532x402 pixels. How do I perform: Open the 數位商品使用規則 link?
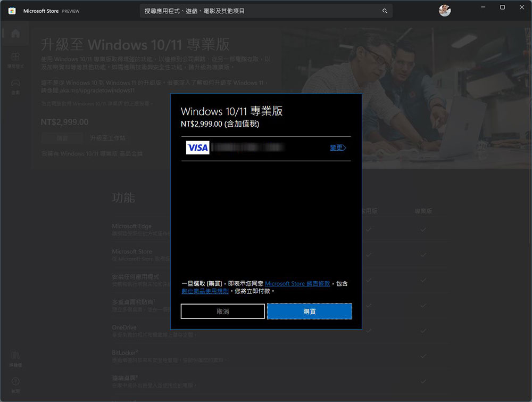[x=205, y=291]
